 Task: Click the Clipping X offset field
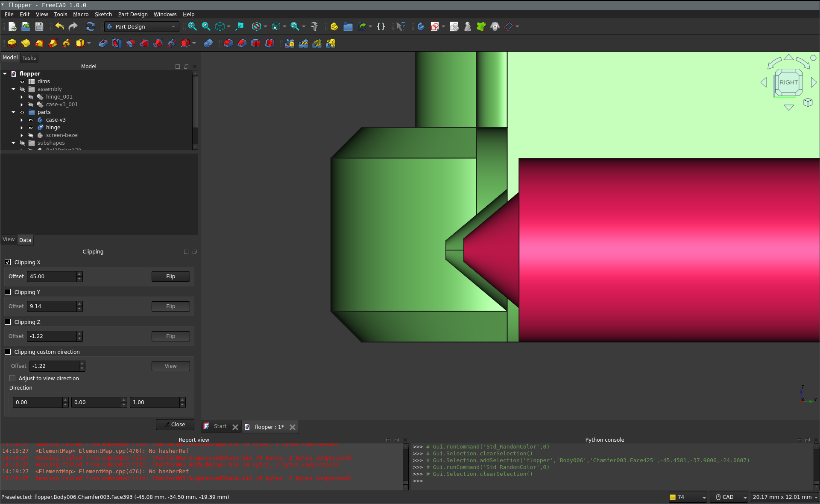pos(52,277)
